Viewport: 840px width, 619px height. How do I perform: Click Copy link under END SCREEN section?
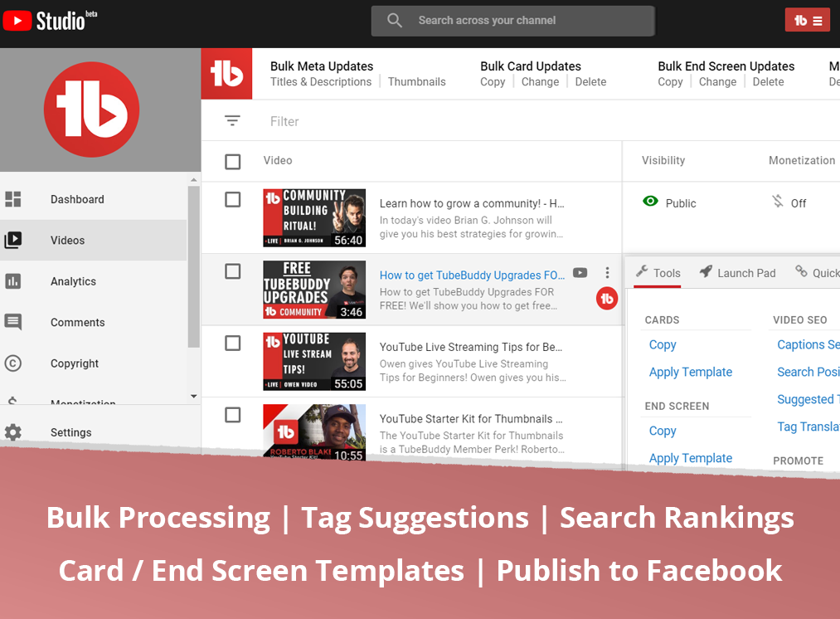click(x=663, y=431)
